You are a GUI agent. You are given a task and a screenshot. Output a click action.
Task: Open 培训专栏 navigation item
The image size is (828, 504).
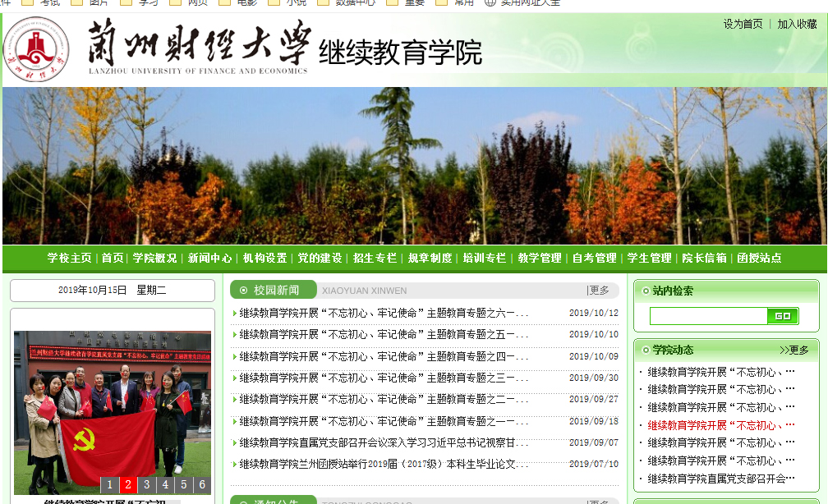click(x=485, y=258)
